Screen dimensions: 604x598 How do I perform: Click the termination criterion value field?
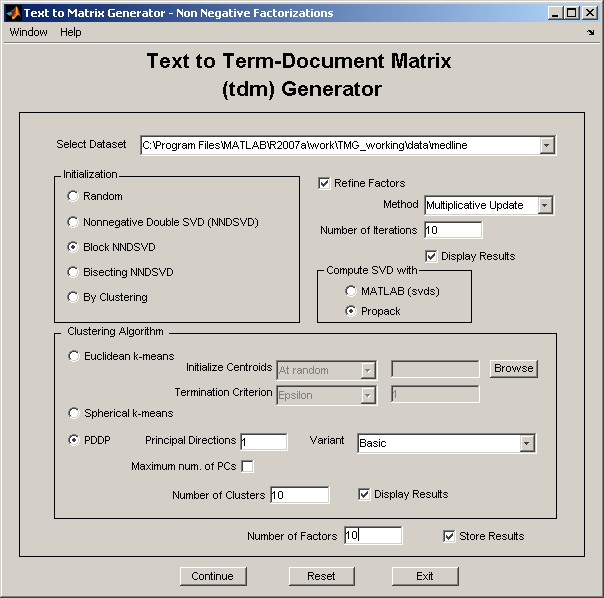click(x=435, y=394)
